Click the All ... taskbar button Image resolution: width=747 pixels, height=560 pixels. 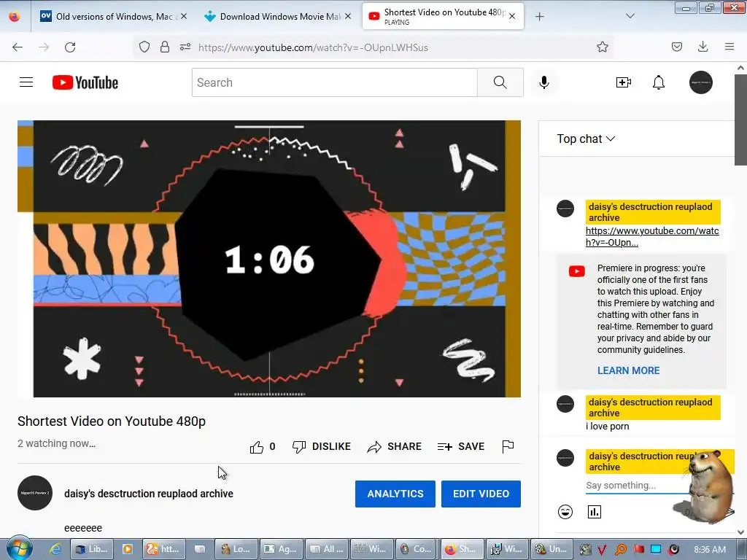pos(327,549)
